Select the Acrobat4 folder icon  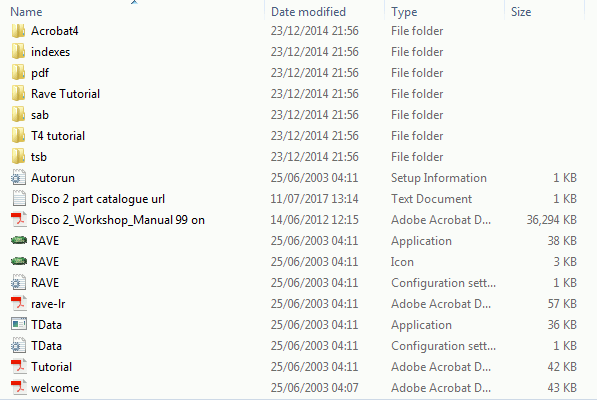point(18,31)
